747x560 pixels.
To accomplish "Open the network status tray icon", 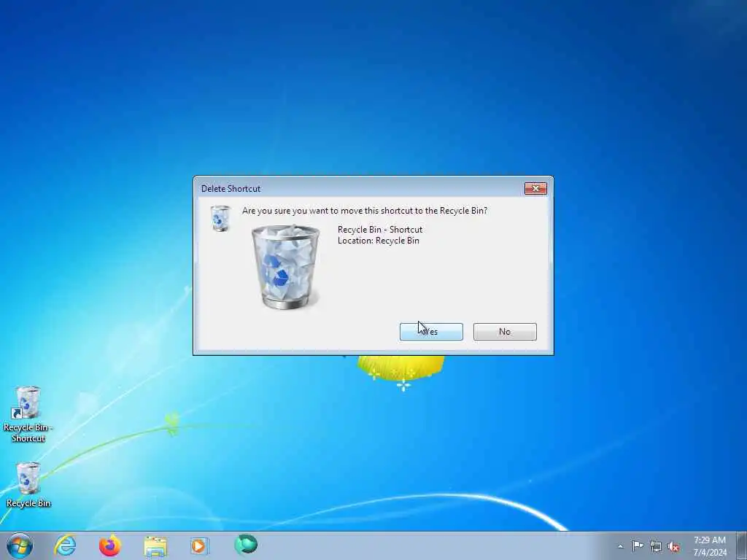I will 656,546.
